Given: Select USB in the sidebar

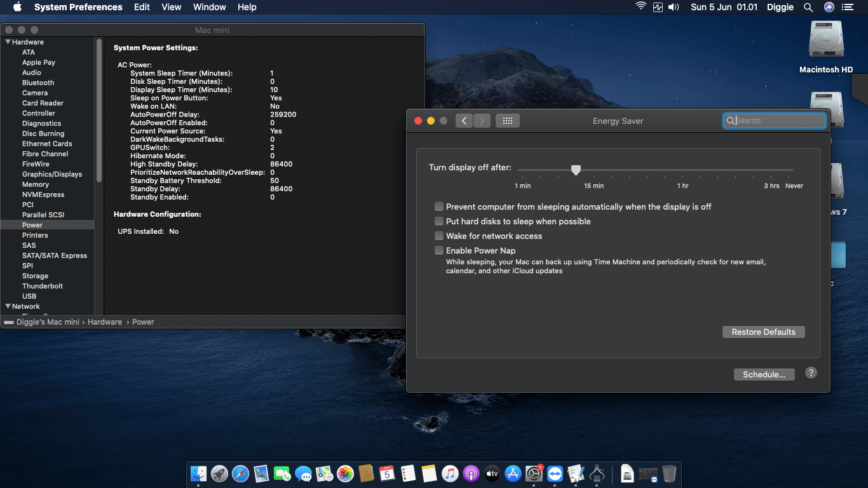Looking at the screenshot, I should (29, 296).
